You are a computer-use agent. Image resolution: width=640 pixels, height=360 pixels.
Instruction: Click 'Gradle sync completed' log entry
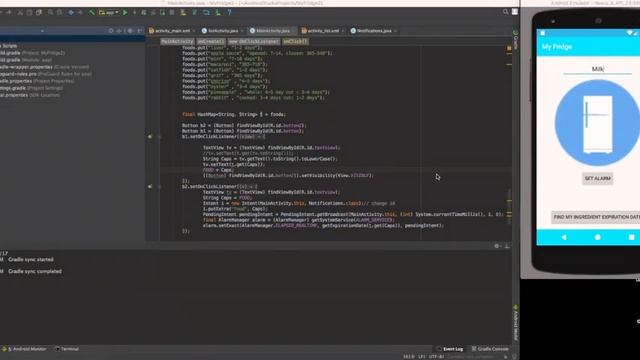tap(35, 271)
